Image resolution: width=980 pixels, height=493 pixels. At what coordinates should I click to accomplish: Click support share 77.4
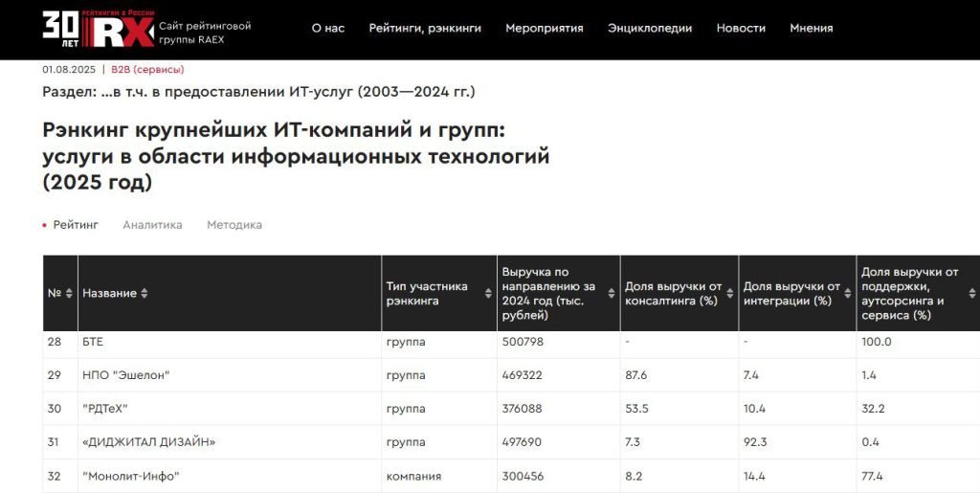(872, 476)
